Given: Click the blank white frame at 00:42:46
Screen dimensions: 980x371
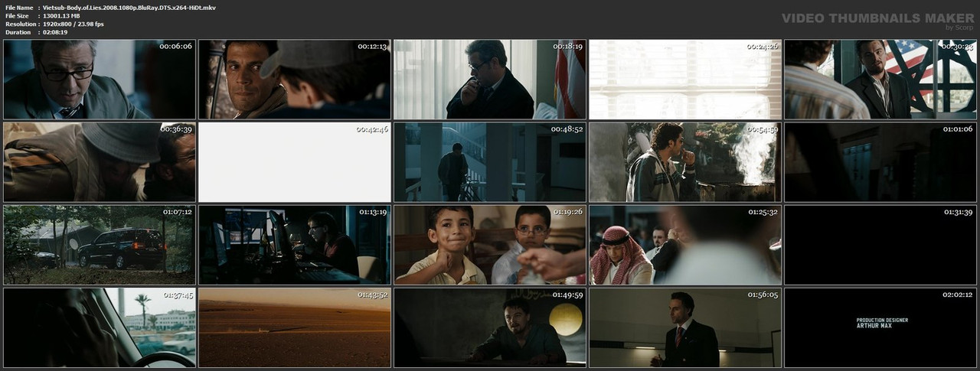Looking at the screenshot, I should tap(295, 162).
